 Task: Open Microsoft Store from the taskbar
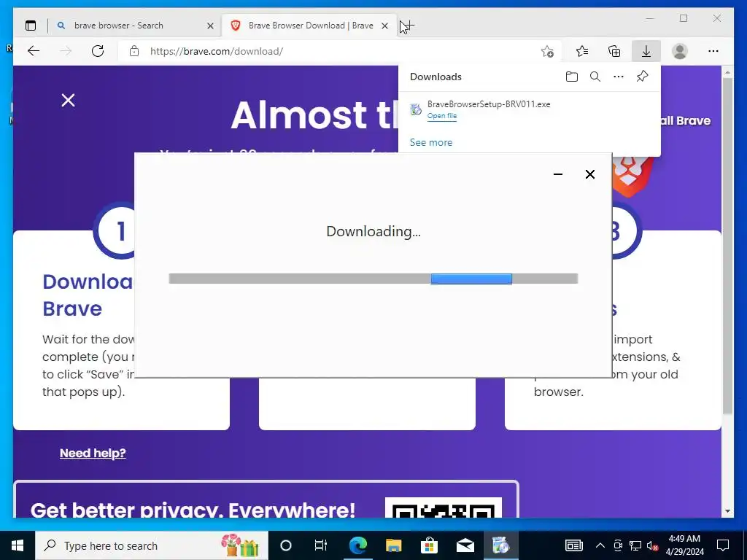429,545
